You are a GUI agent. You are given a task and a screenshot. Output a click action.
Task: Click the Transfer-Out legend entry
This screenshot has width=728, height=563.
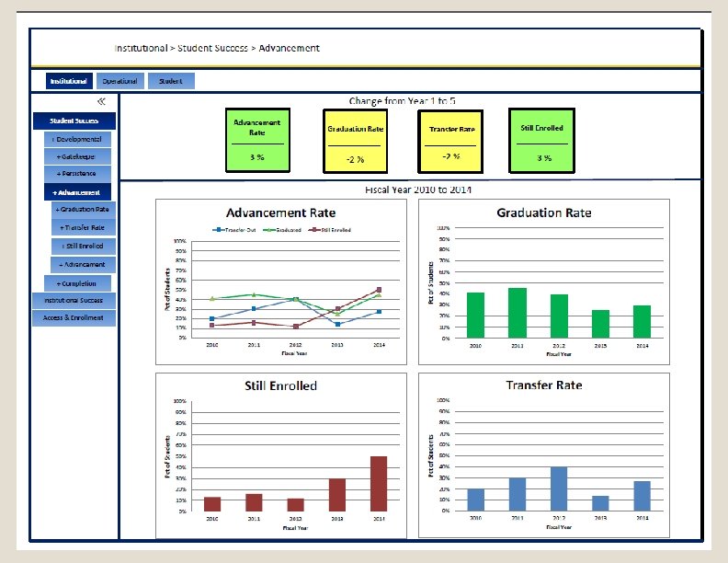coord(234,230)
